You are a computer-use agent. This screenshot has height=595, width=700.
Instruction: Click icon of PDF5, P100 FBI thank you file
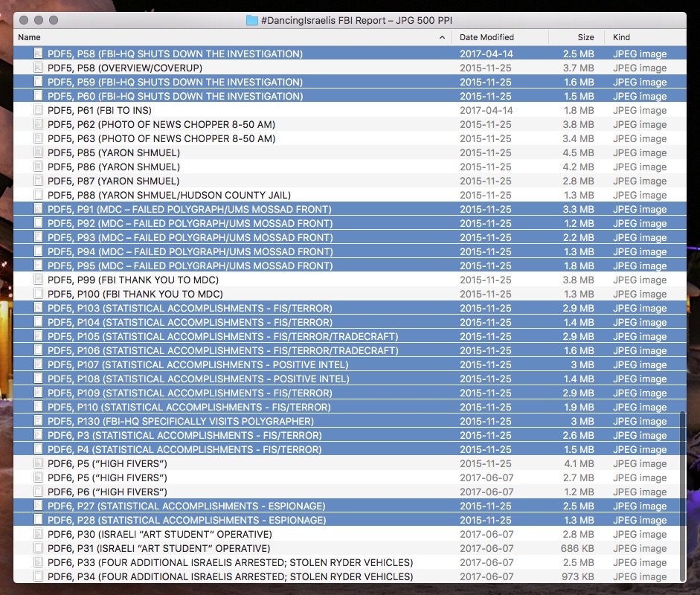point(39,294)
